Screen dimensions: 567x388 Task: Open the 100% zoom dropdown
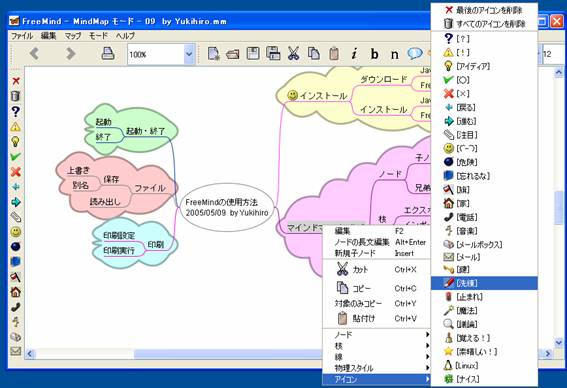[189, 54]
